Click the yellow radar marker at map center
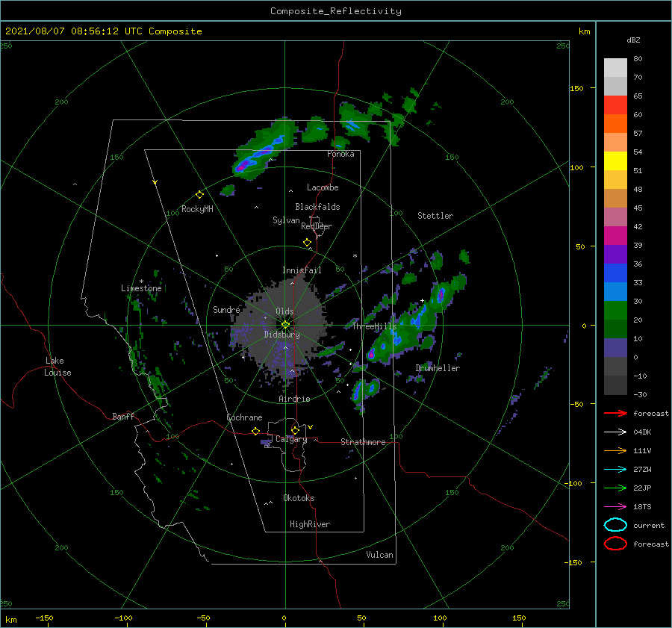 285,325
